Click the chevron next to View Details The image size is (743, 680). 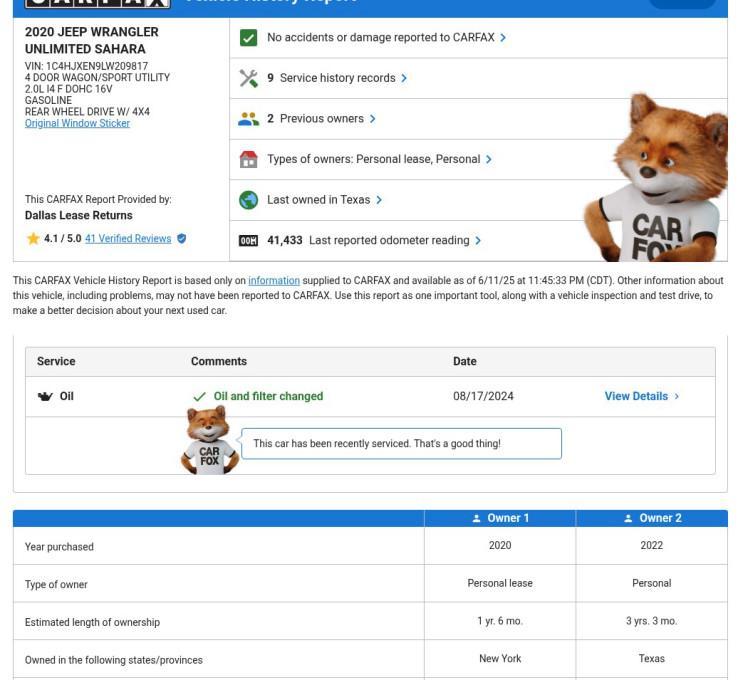coord(677,396)
